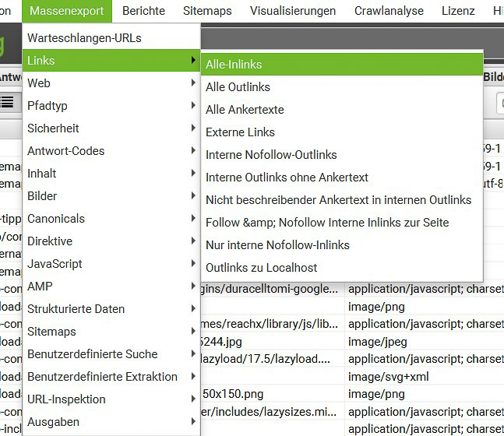504x436 pixels.
Task: Choose Interne Outlinks ohne Ankertext
Action: click(287, 178)
